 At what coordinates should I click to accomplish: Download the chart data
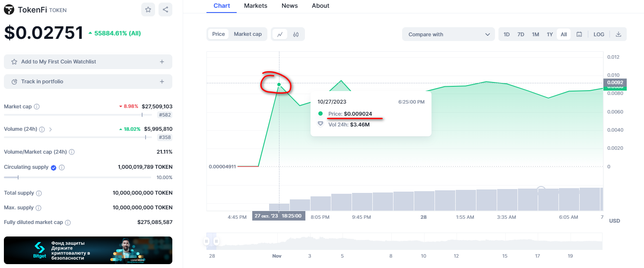pyautogui.click(x=618, y=35)
